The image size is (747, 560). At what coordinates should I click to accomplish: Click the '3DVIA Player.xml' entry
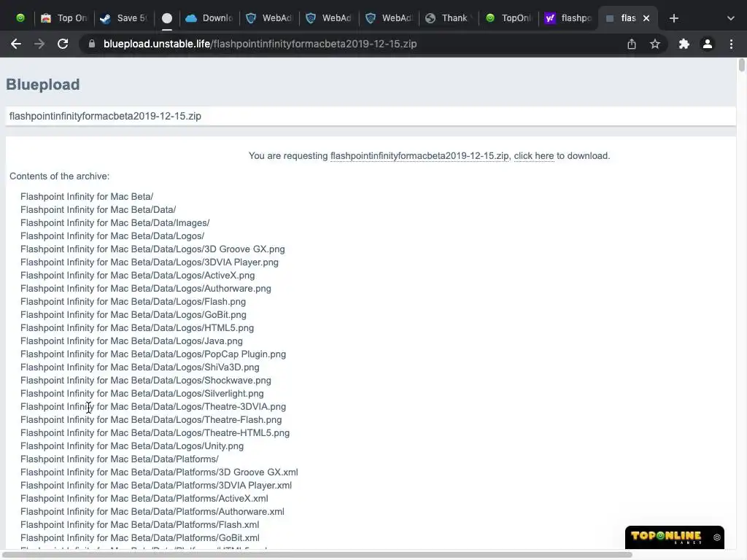click(x=156, y=485)
